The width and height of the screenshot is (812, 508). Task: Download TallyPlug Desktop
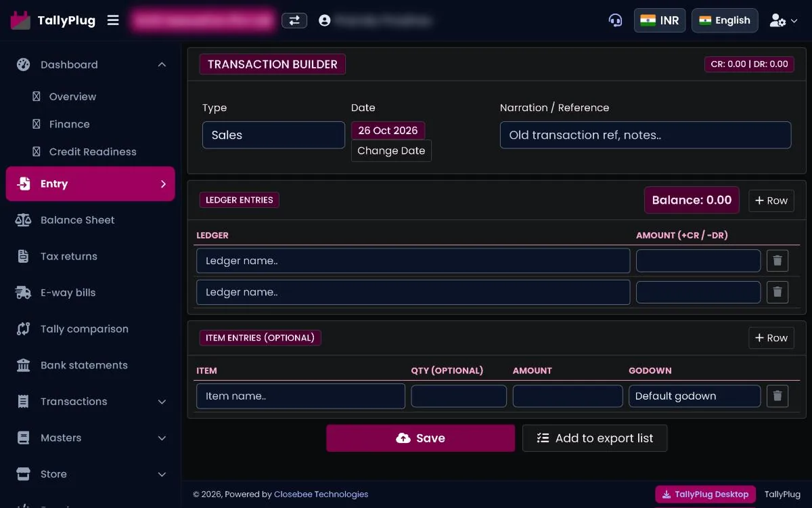(x=706, y=494)
